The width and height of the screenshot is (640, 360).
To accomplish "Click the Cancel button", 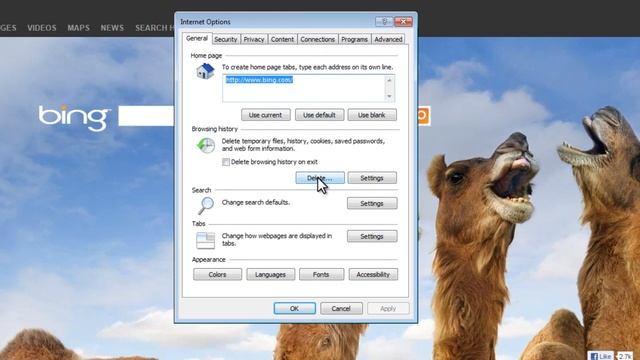I will (x=341, y=309).
